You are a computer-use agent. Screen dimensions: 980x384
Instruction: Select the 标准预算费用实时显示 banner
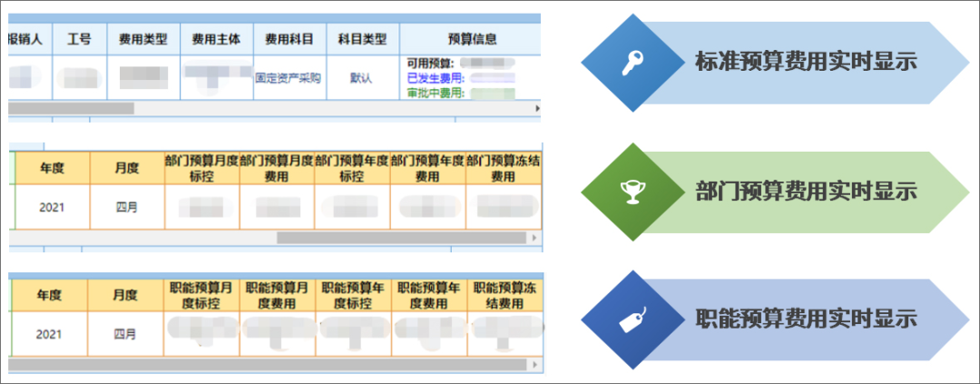click(x=807, y=63)
